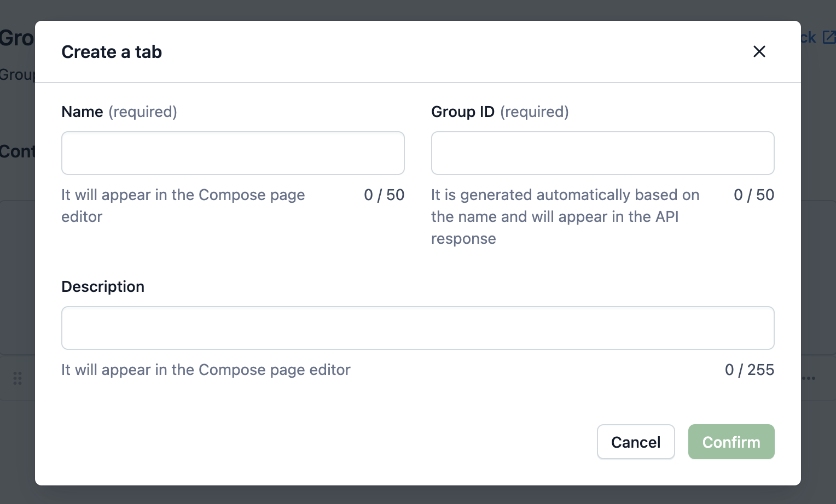836x504 pixels.
Task: Click the Group ID (required) label
Action: coord(500,112)
